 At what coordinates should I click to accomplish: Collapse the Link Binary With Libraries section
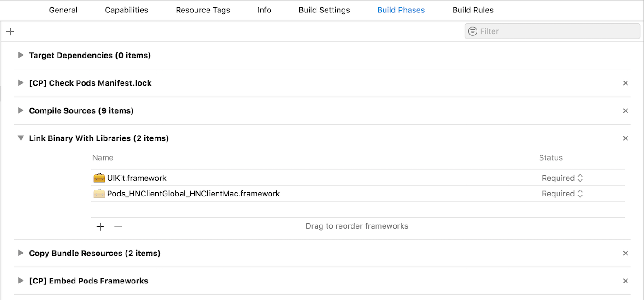pyautogui.click(x=20, y=138)
